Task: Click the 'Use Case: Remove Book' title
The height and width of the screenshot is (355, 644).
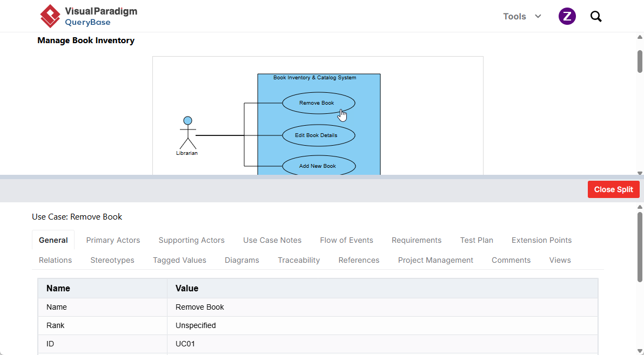Action: tap(77, 217)
